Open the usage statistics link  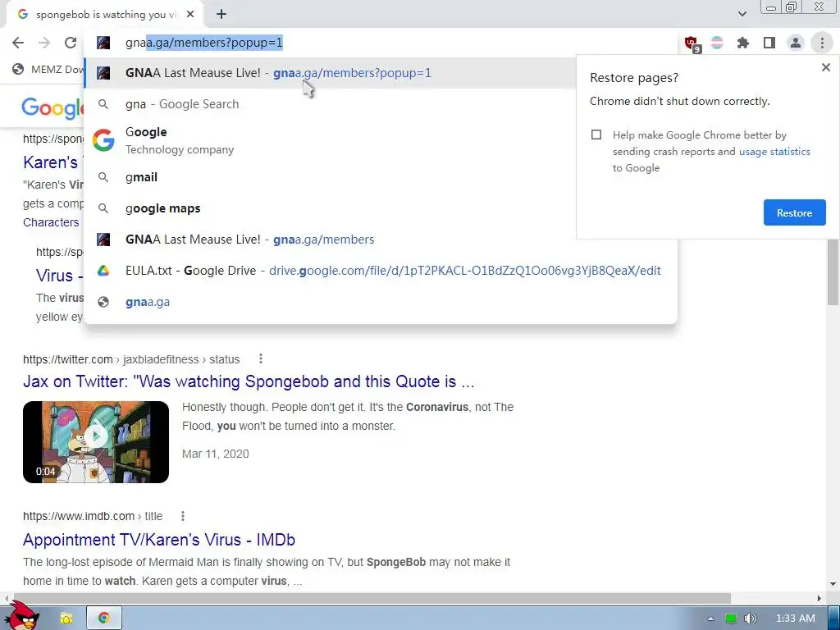(774, 152)
